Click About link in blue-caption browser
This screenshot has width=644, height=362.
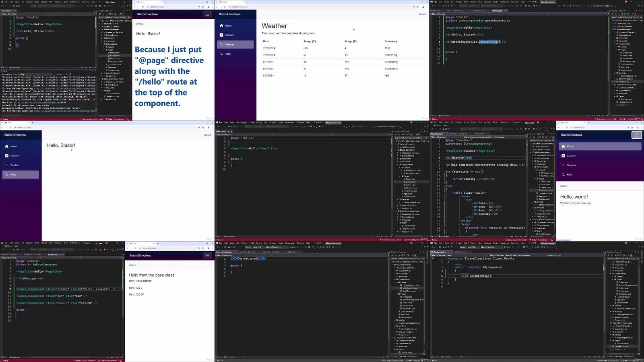pos(140,24)
